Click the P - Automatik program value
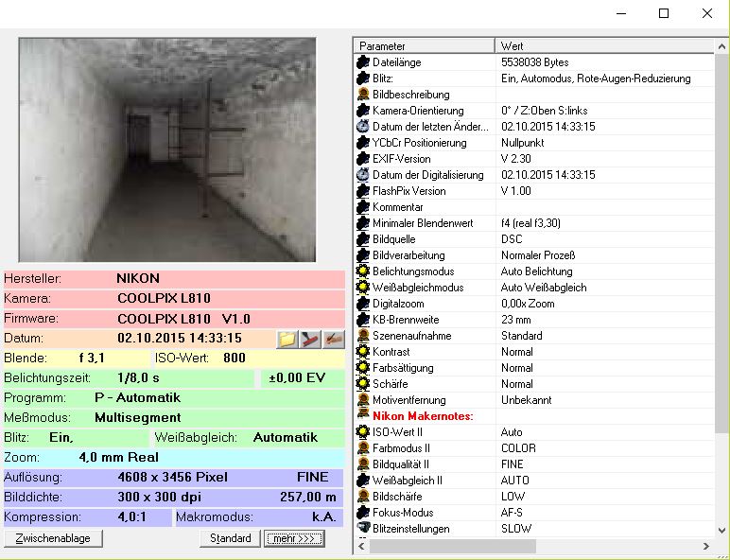Viewport: 730px width, 560px height. (137, 397)
